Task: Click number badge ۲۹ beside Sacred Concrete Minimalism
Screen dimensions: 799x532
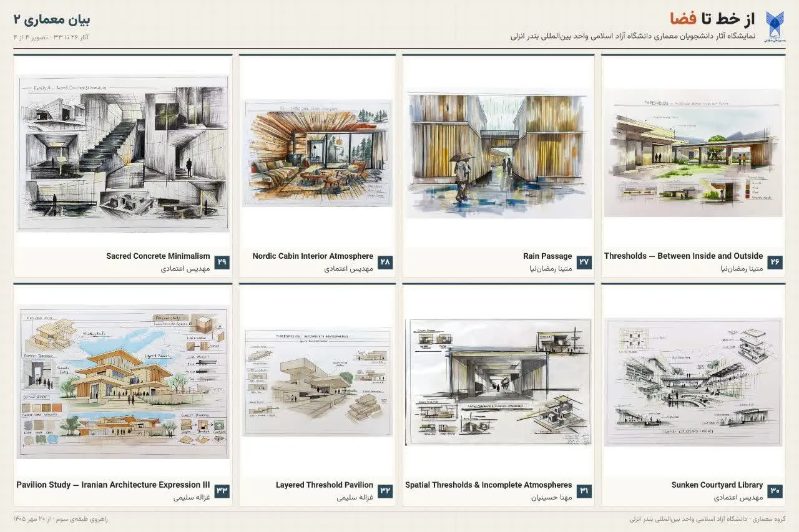Action: coord(222,263)
